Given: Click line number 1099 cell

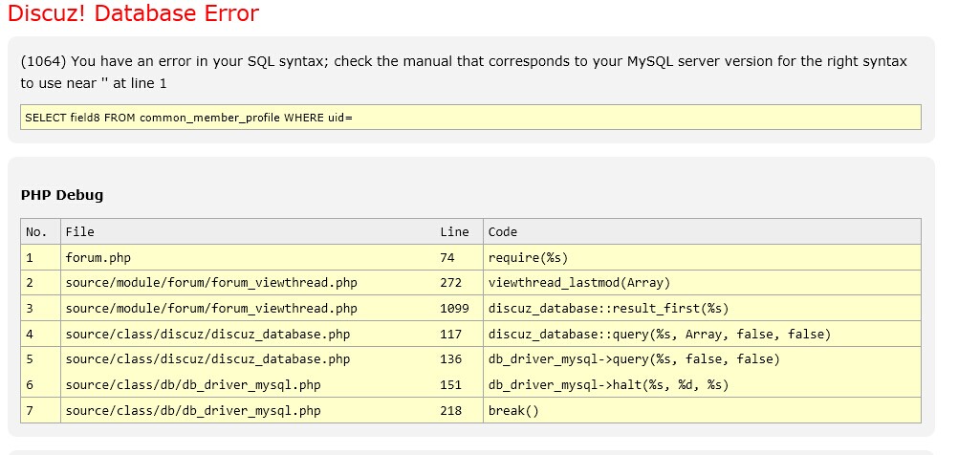Looking at the screenshot, I should (454, 309).
